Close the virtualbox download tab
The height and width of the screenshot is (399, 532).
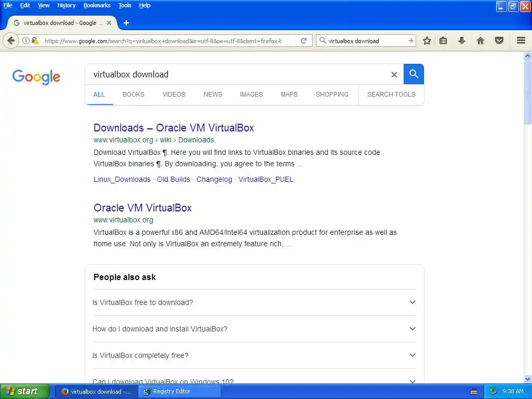(109, 23)
